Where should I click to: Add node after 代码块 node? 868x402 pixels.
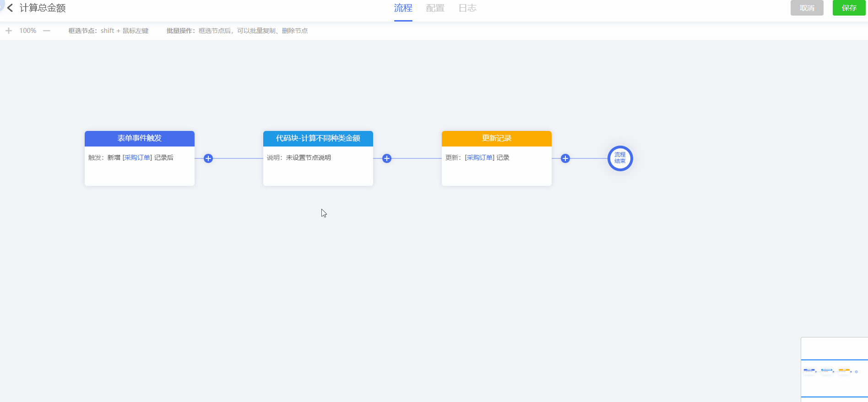pos(387,158)
